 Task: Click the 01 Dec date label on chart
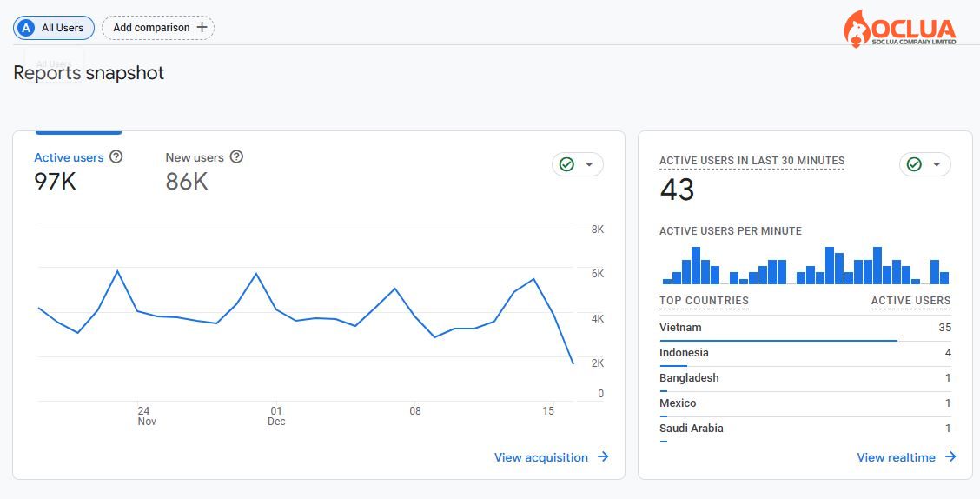(x=276, y=416)
